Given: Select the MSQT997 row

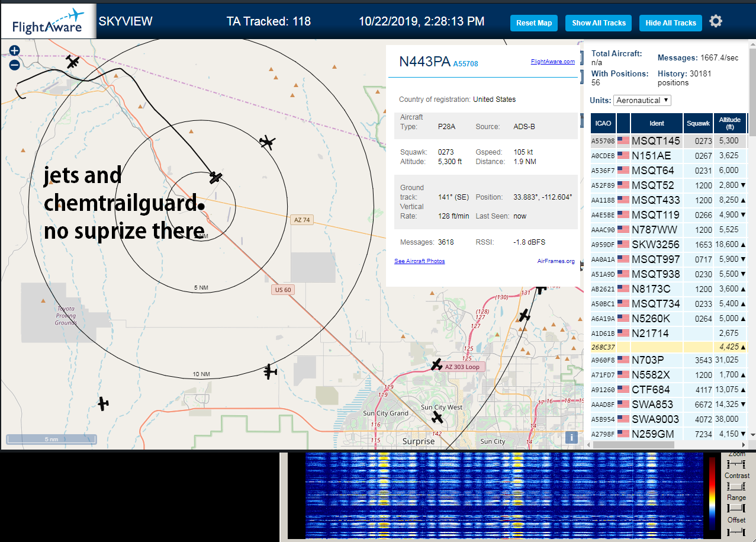Looking at the screenshot, I should (669, 259).
